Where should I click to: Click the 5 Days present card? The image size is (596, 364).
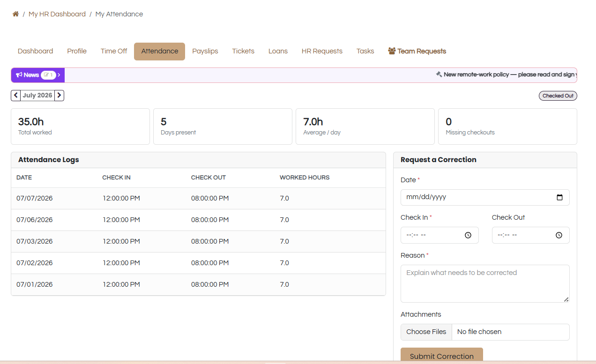(223, 126)
